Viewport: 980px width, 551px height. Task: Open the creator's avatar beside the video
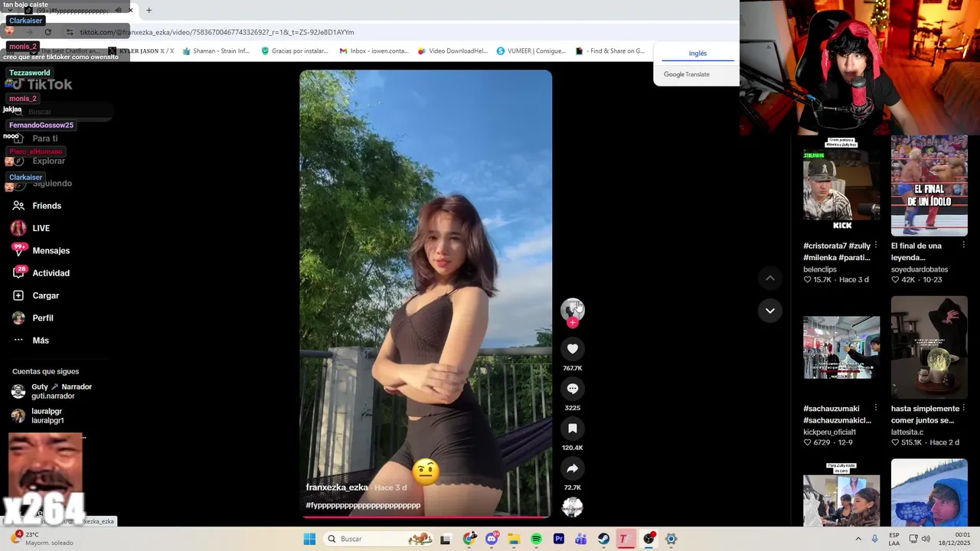(x=572, y=309)
